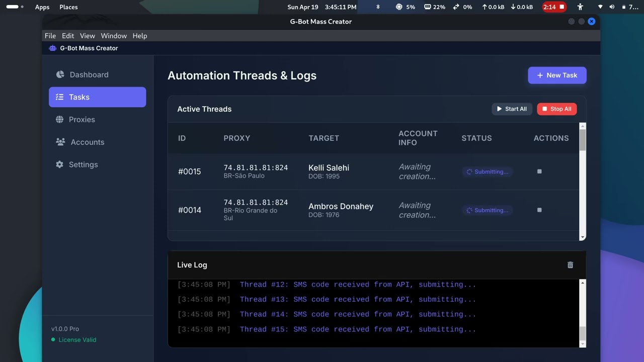
Task: Open the clock showing Sun Apr 19
Action: pos(322,7)
